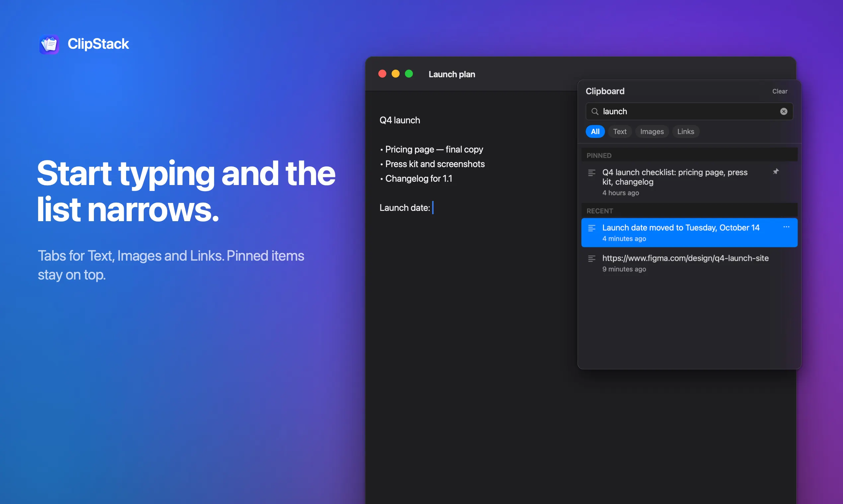
Task: Click the Q4 launch heading in the note
Action: 400,120
